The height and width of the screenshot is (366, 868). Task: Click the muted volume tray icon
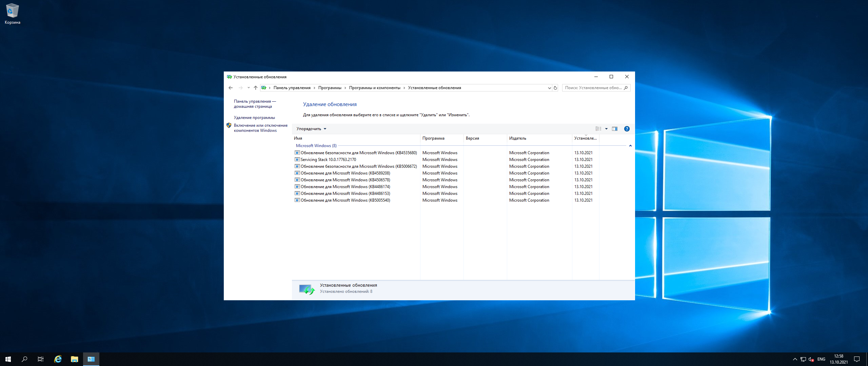tap(811, 359)
